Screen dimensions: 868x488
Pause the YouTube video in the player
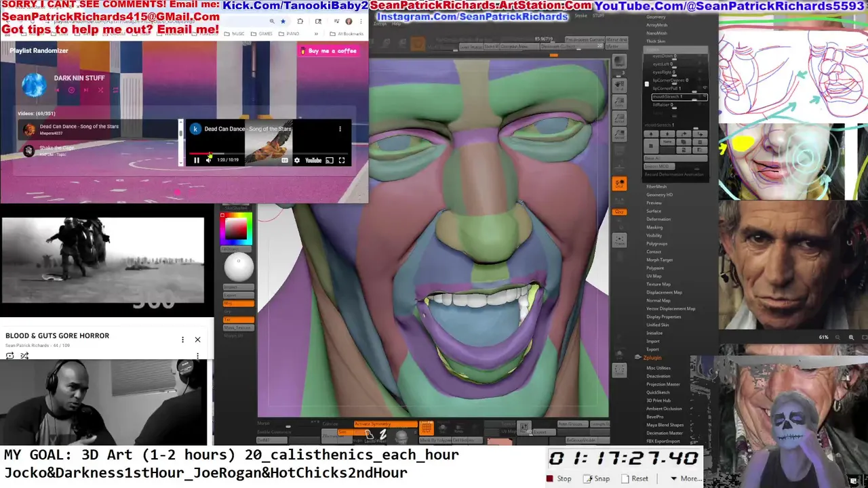tap(197, 160)
